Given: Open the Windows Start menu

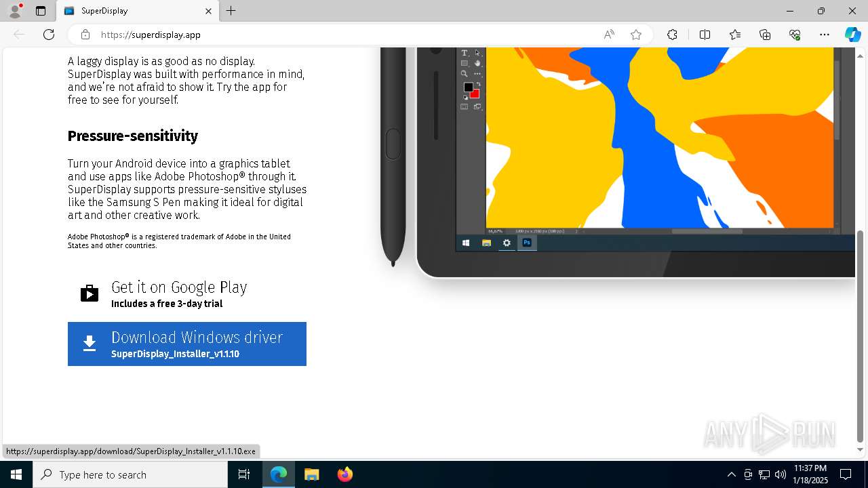Looking at the screenshot, I should coord(16,474).
